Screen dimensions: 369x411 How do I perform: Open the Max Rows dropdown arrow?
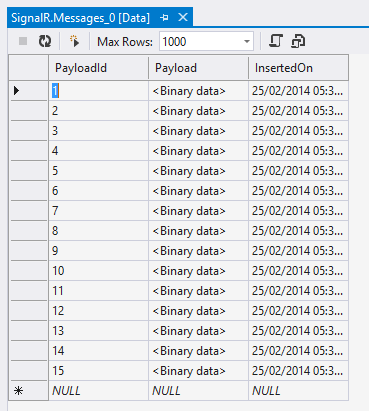tap(247, 42)
